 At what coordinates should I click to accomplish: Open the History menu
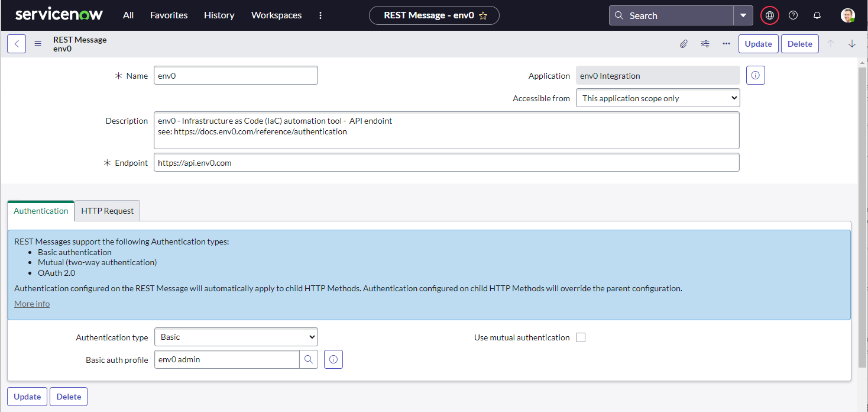point(219,15)
